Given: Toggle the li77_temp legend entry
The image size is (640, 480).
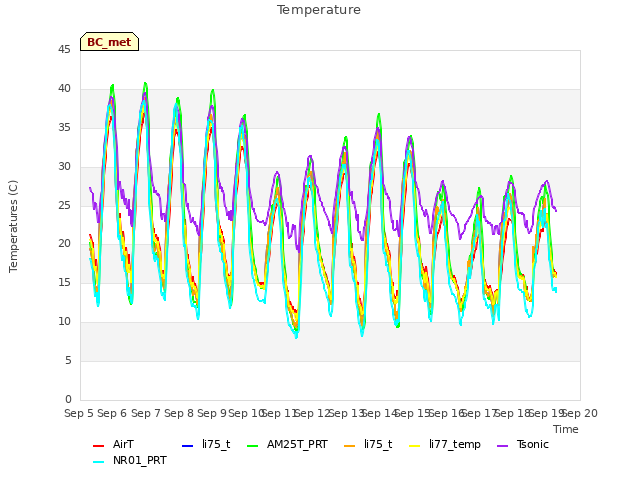Looking at the screenshot, I should 445,444.
